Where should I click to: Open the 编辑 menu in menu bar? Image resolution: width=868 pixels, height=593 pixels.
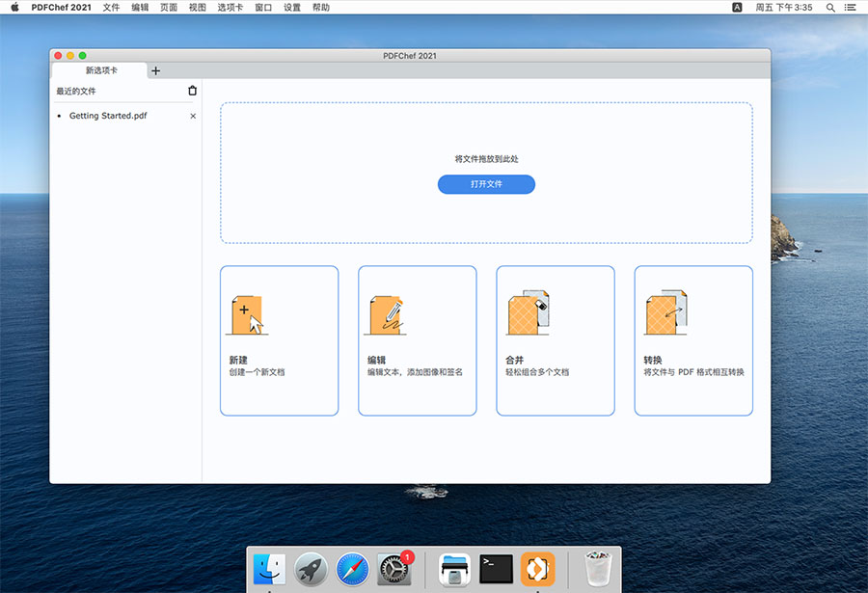140,7
